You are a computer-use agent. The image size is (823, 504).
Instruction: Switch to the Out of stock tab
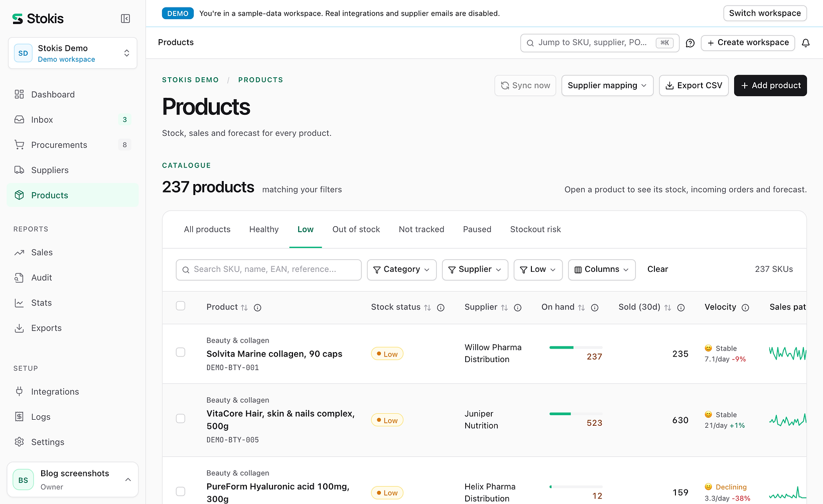pos(356,229)
